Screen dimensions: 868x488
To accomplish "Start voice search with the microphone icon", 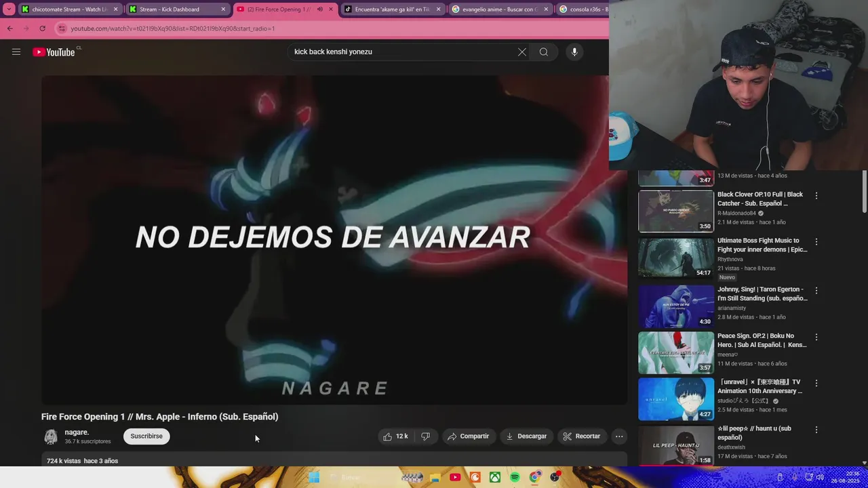I will coord(574,52).
